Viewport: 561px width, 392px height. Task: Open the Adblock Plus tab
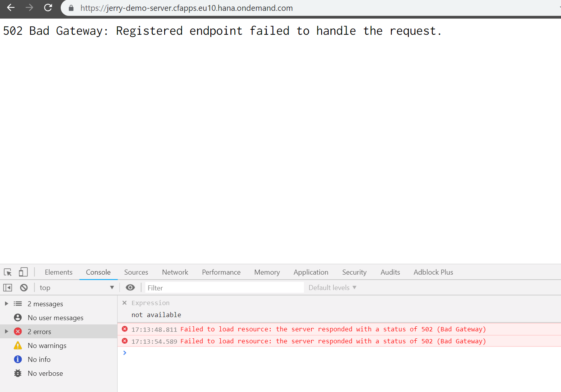433,272
